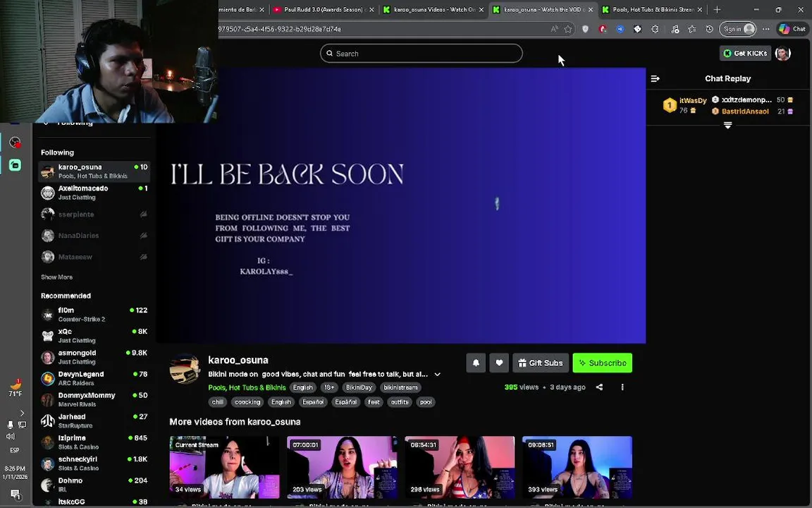Click the outfits tag
Screen dimensions: 812x508
pos(399,402)
